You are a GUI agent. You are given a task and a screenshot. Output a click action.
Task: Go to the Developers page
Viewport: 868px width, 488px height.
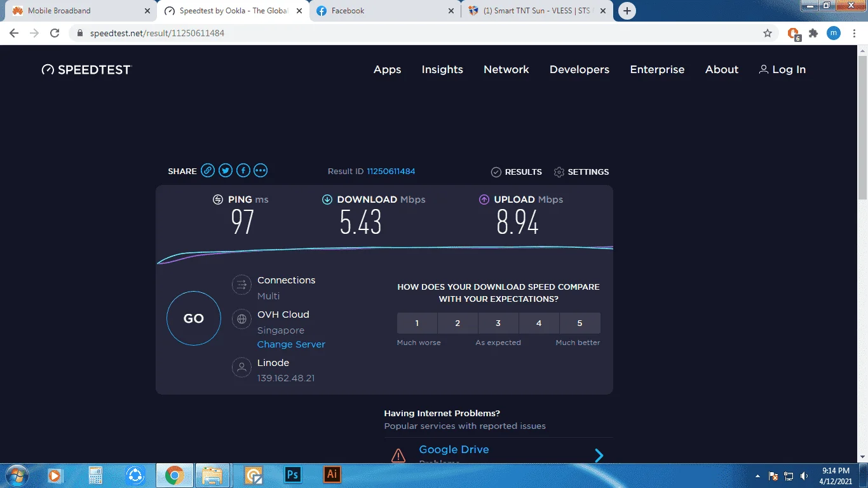pyautogui.click(x=580, y=70)
